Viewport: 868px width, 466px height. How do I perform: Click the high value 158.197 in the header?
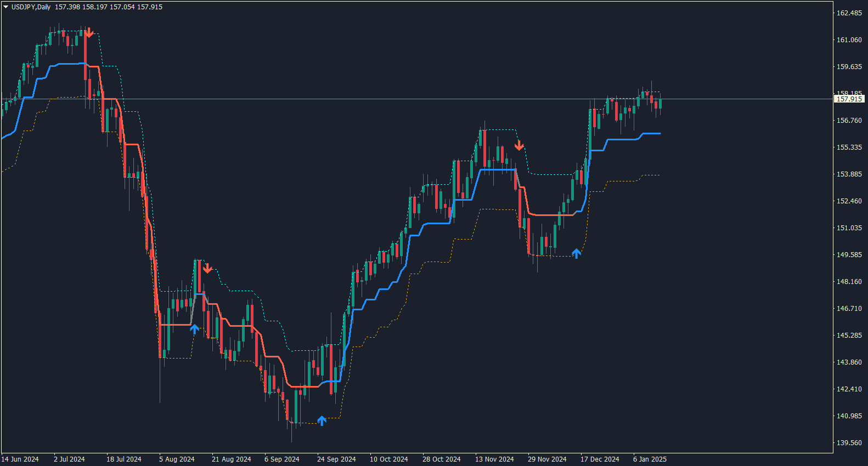94,7
